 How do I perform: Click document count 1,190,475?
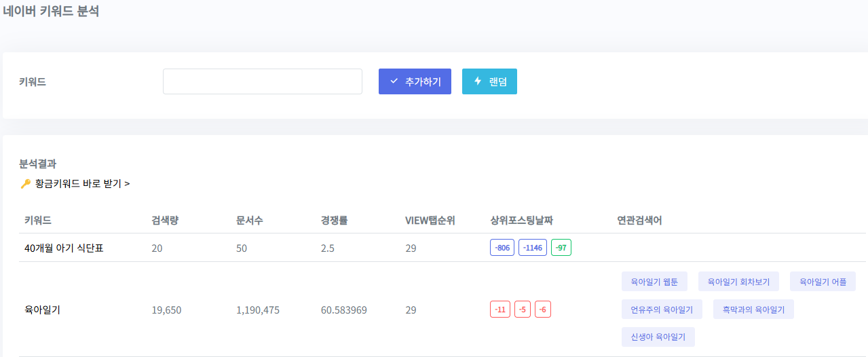pos(258,310)
